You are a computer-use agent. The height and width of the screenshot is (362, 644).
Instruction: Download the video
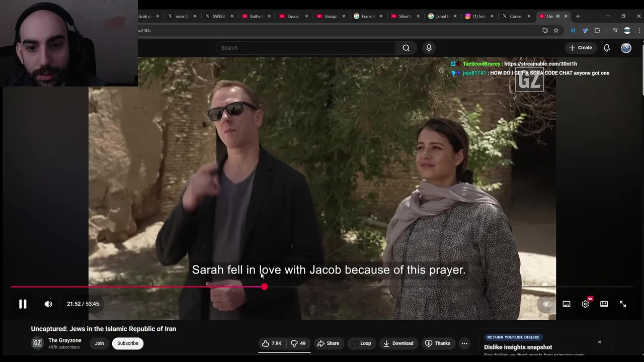tap(398, 343)
